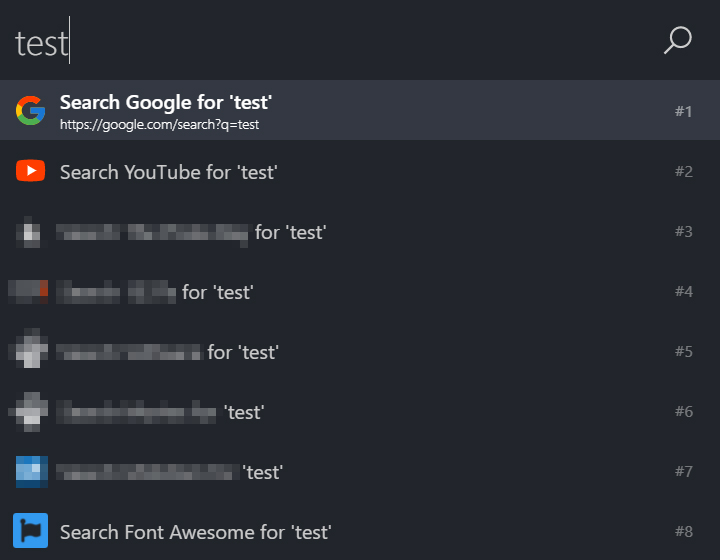Click the blurred icon of result #4
720x560 pixels.
28,292
